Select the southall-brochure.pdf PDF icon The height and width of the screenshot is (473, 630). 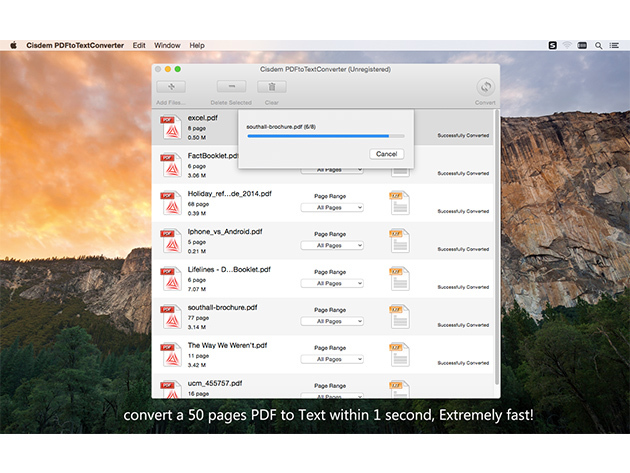pos(171,316)
